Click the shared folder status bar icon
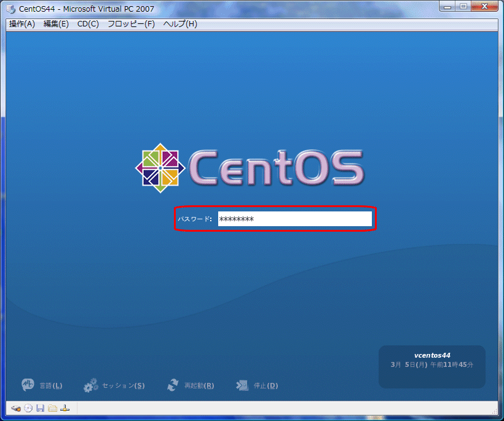This screenshot has width=504, height=421. [x=52, y=409]
